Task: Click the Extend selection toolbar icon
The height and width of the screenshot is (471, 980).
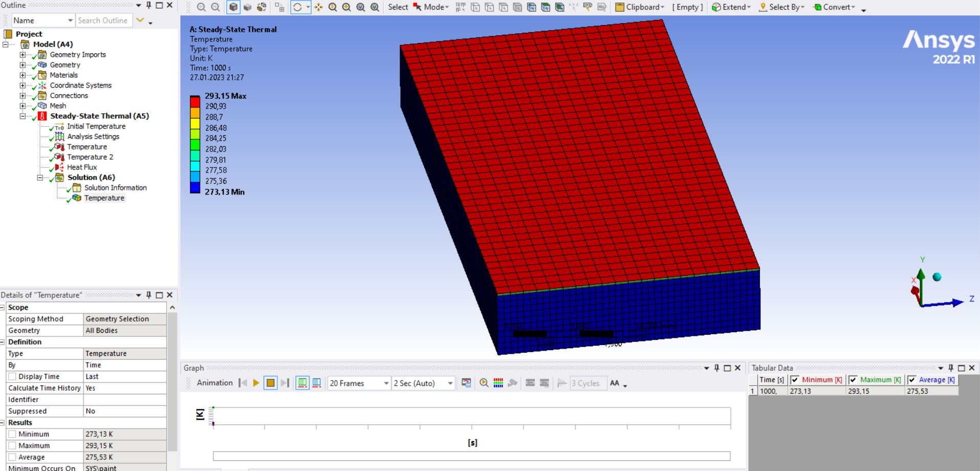Action: [731, 7]
